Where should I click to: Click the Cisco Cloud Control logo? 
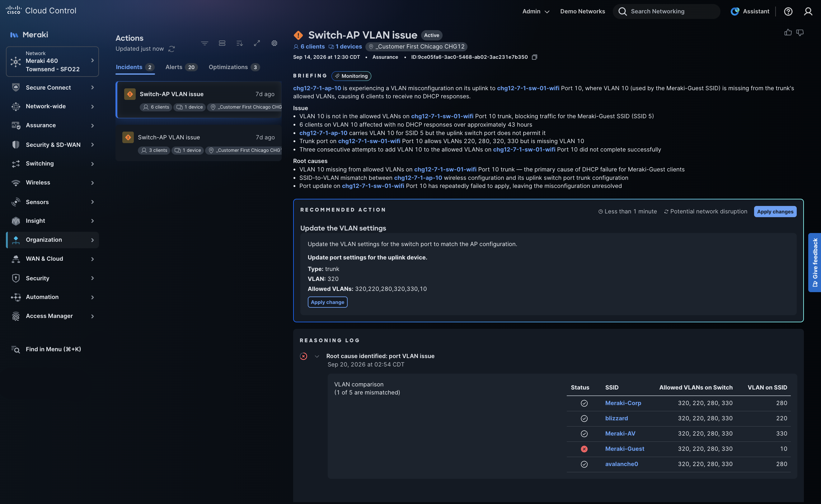point(41,10)
